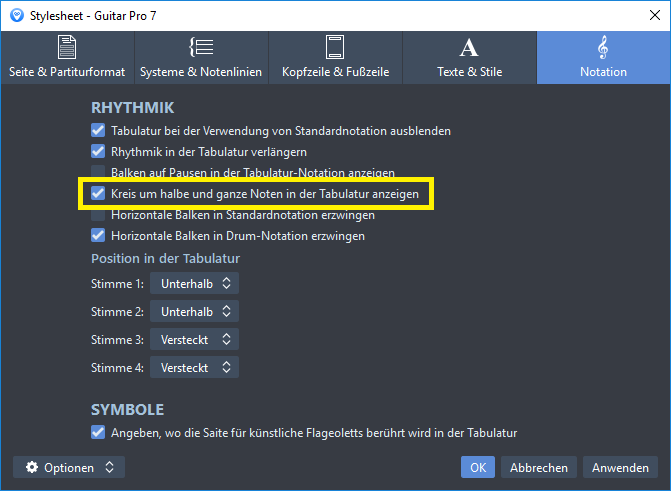Click the RHYTHMIK section heading
This screenshot has height=491, width=671.
[x=133, y=107]
